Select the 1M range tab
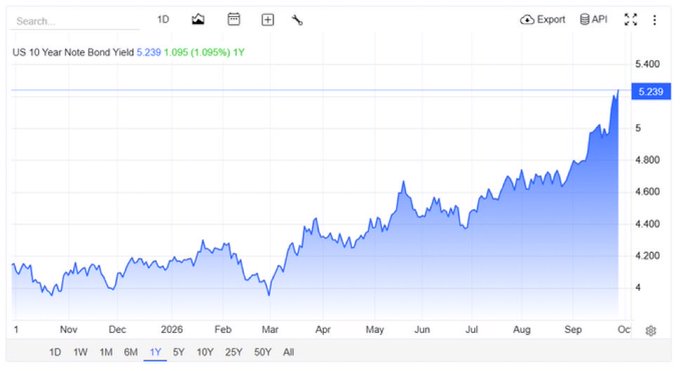The image size is (680, 371). pos(106,352)
